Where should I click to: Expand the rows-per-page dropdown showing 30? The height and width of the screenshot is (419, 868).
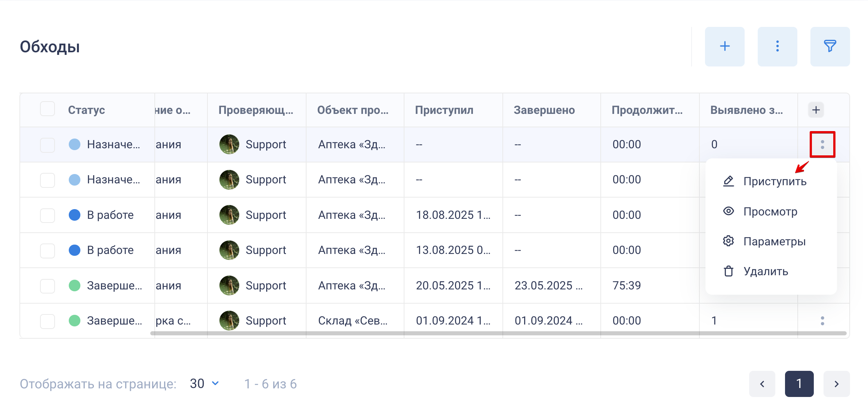click(x=204, y=384)
